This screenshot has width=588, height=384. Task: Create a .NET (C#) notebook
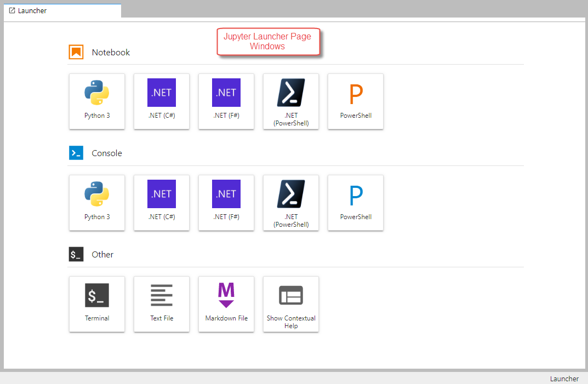click(x=162, y=101)
